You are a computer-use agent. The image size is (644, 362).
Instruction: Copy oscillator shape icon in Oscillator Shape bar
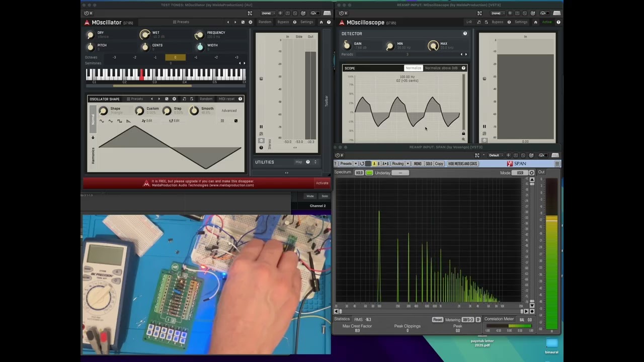pos(184,99)
